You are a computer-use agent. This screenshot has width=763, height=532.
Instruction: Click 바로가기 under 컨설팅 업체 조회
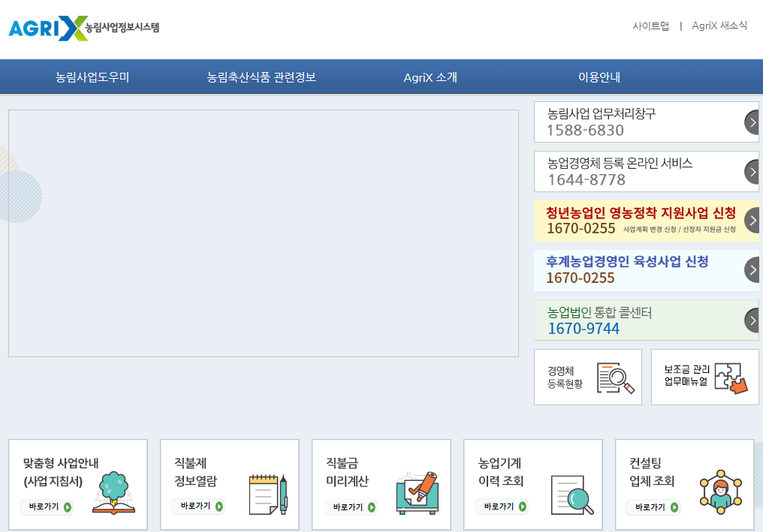(652, 506)
